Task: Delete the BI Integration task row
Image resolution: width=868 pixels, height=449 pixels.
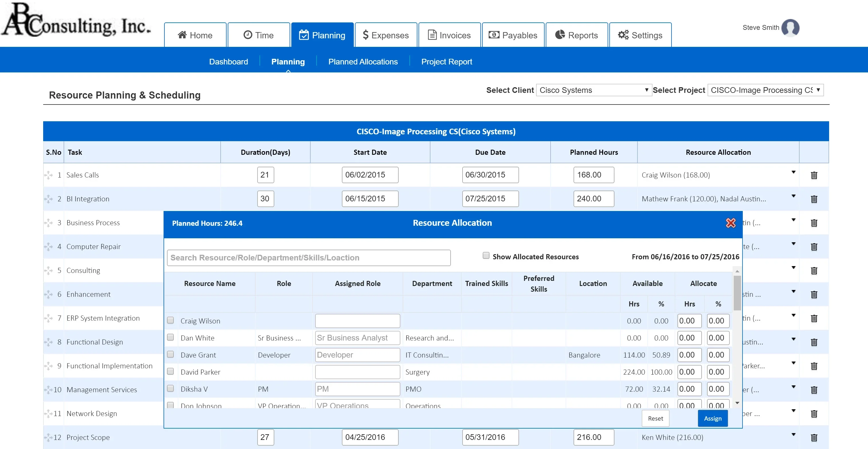Action: coord(814,199)
